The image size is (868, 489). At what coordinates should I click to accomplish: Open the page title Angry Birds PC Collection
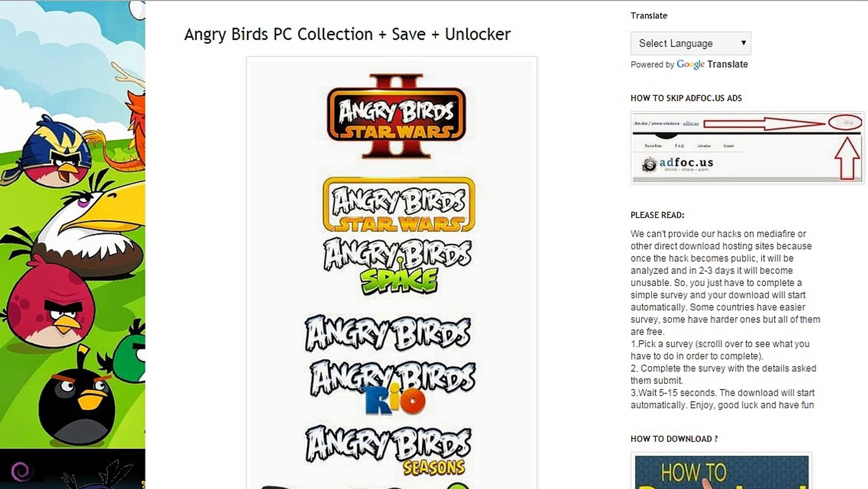click(x=347, y=34)
